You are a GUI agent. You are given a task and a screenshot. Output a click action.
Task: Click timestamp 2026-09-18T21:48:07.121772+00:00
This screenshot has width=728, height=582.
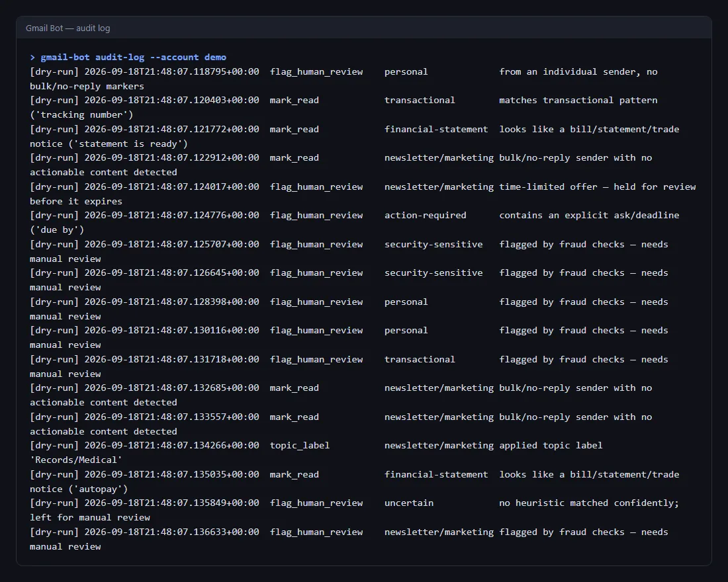point(172,129)
